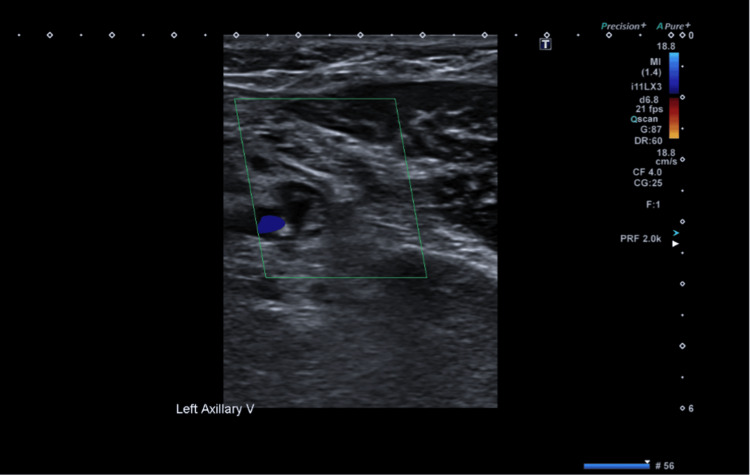Click the F:1 setting

653,205
